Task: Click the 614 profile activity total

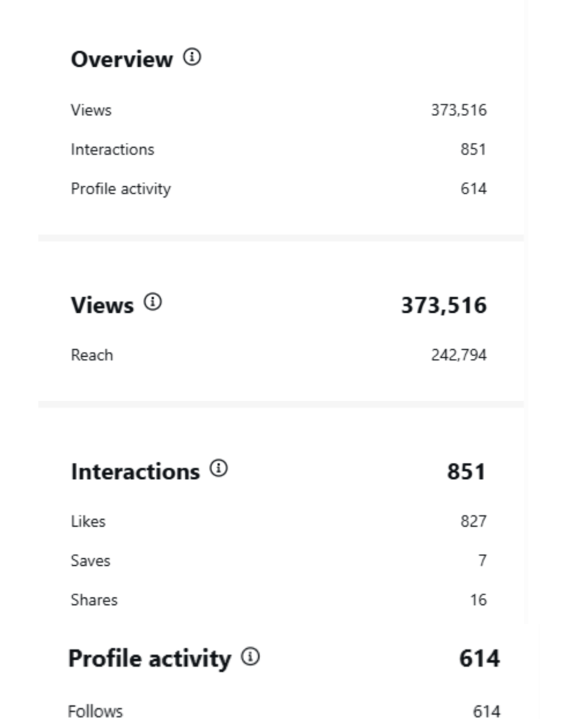Action: [x=478, y=658]
